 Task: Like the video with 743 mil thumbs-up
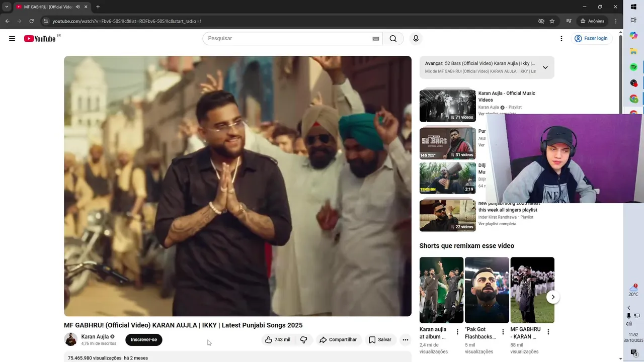point(277,340)
